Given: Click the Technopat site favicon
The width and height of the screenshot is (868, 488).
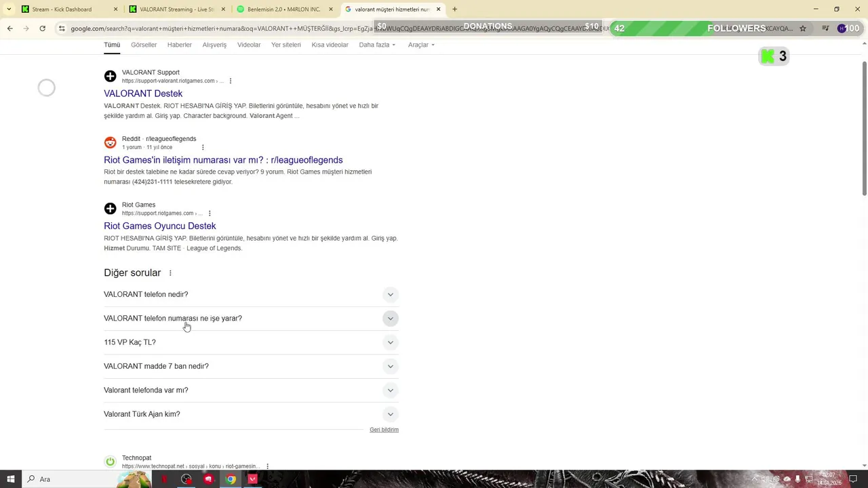Looking at the screenshot, I should coord(110,462).
